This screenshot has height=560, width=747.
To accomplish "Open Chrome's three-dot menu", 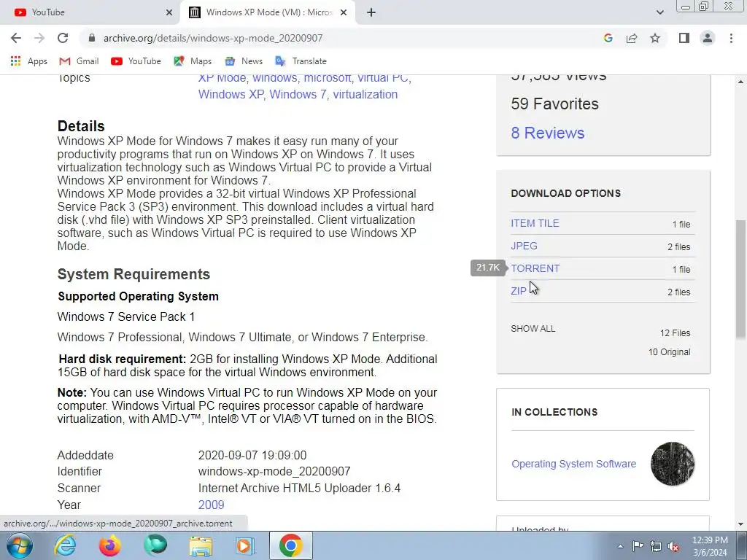I will click(x=731, y=38).
